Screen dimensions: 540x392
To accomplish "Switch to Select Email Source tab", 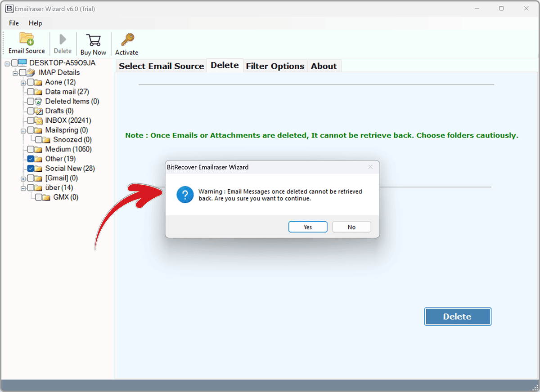I will click(x=161, y=66).
